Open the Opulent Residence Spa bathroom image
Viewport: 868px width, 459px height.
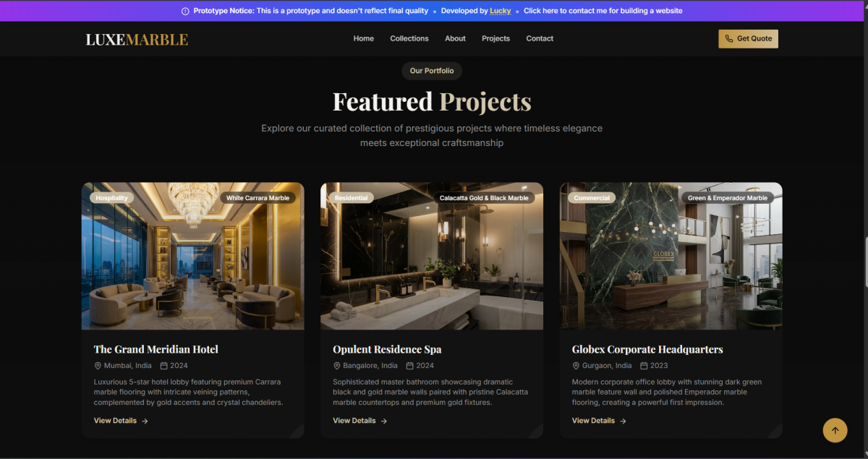(x=432, y=256)
